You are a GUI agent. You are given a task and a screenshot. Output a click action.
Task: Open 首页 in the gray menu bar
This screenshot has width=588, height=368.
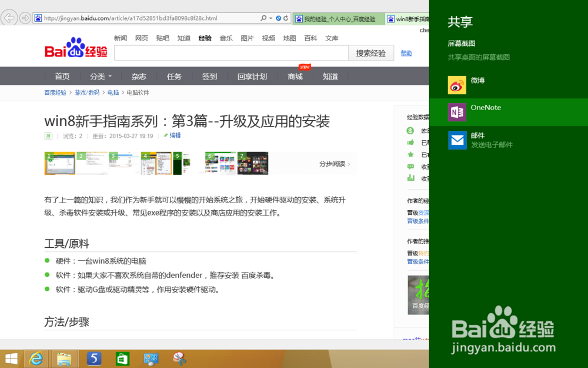coord(62,76)
